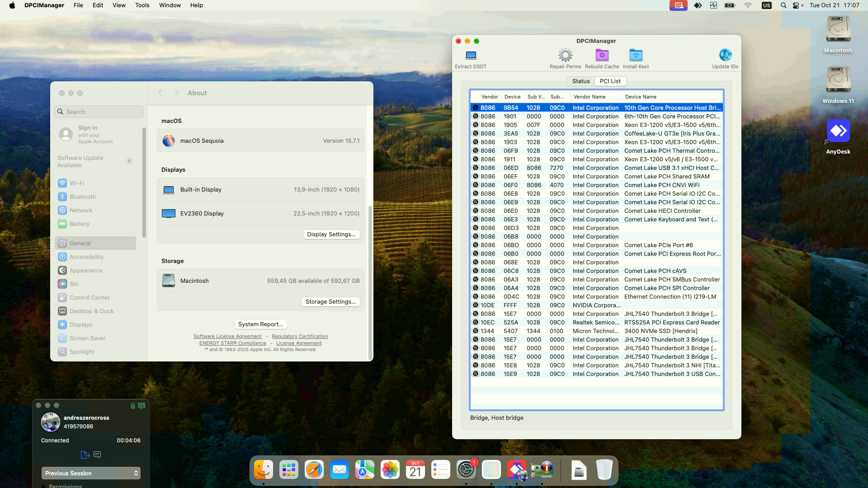Select RTS525A PCI Express Card Reader row
The height and width of the screenshot is (488, 868).
pos(596,322)
